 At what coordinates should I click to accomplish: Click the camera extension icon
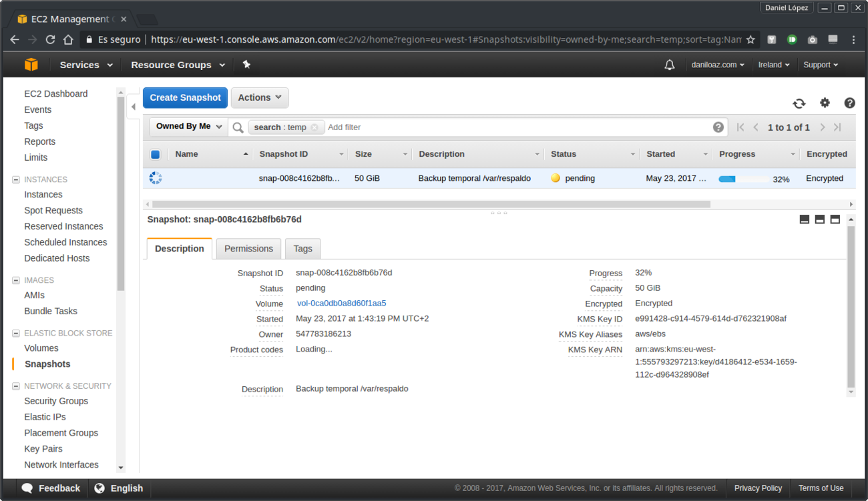pos(812,40)
